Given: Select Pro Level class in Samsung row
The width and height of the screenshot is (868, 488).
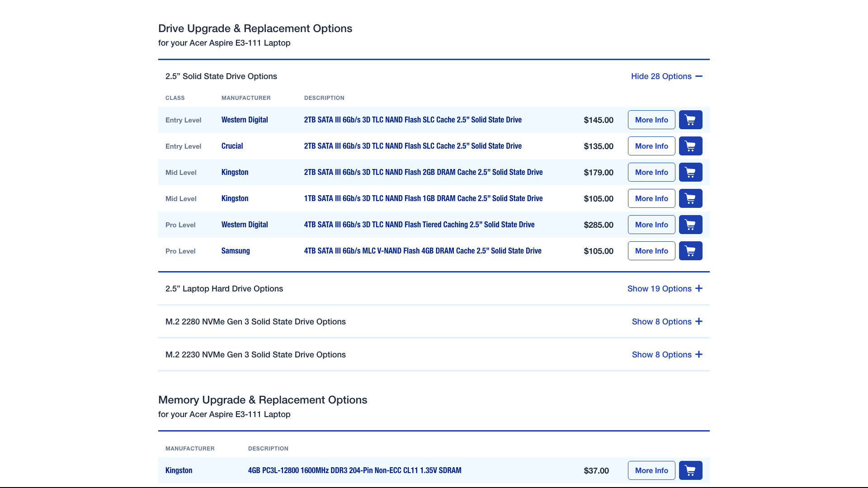Looking at the screenshot, I should coord(180,251).
